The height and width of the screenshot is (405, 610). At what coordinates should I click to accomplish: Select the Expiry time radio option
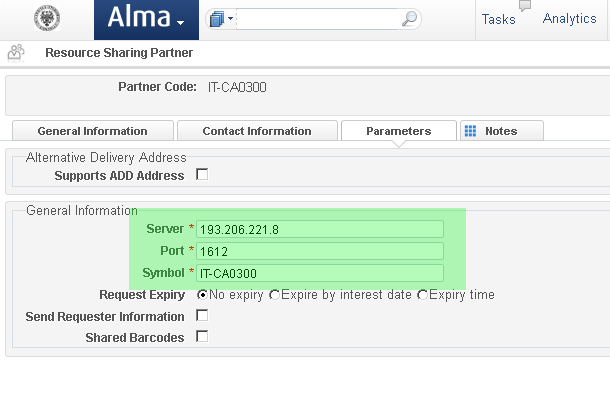(x=422, y=295)
